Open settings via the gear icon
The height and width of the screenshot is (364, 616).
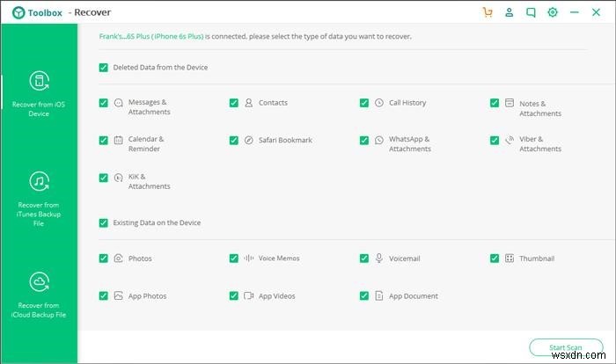pyautogui.click(x=553, y=12)
